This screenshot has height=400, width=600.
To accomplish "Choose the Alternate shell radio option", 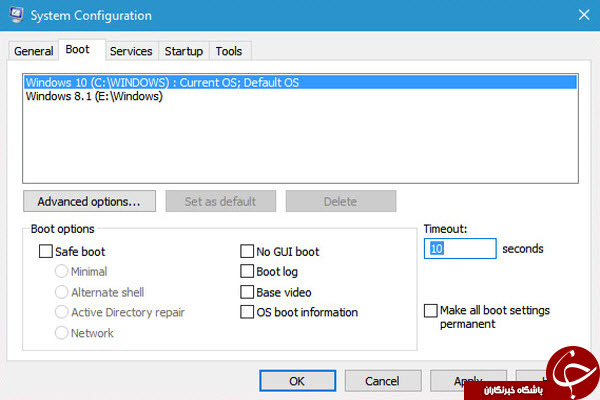I will [61, 292].
